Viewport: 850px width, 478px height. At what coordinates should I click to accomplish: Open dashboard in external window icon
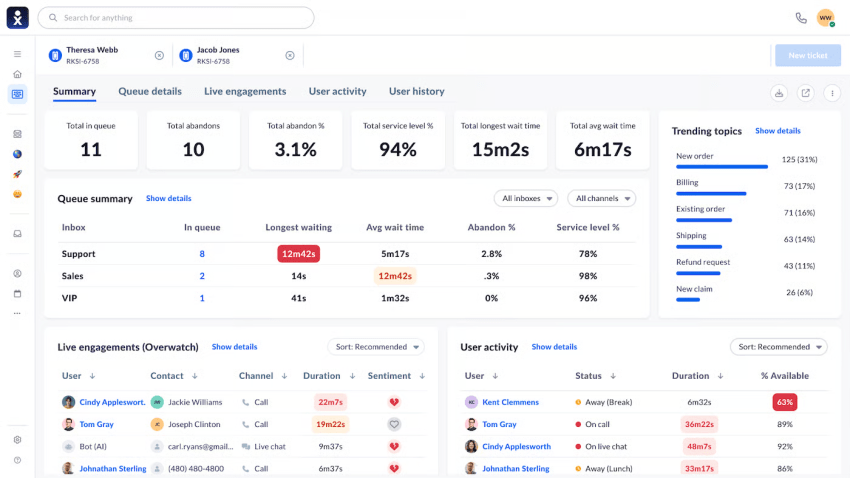805,93
